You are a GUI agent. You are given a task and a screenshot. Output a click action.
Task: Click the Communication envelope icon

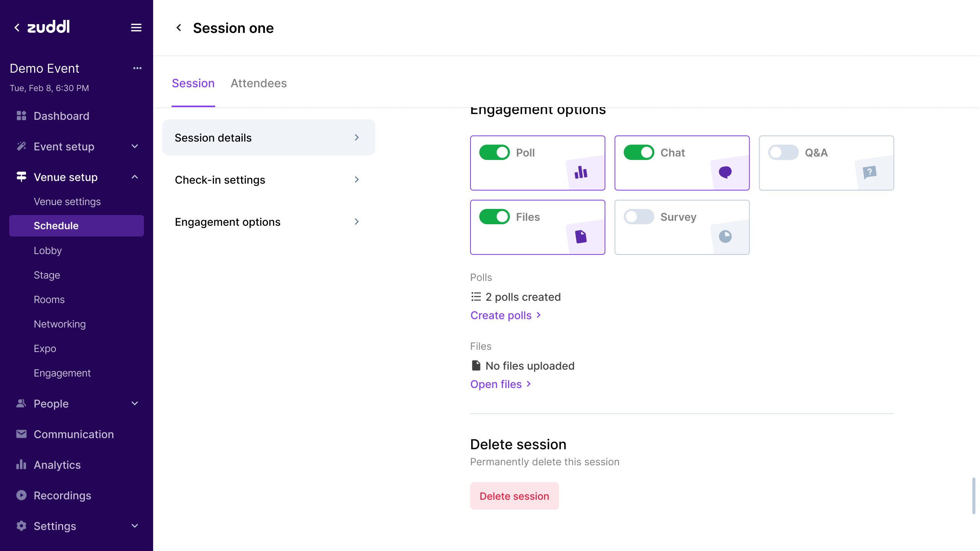pos(21,434)
